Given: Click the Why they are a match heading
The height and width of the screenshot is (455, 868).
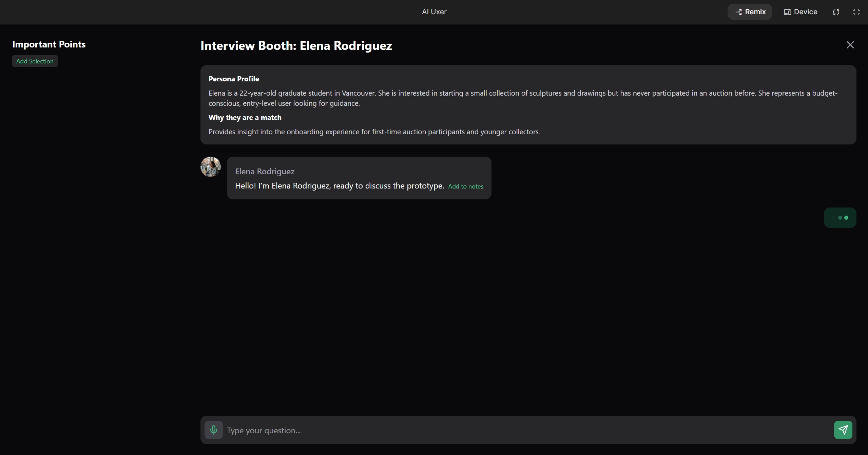Looking at the screenshot, I should (245, 118).
